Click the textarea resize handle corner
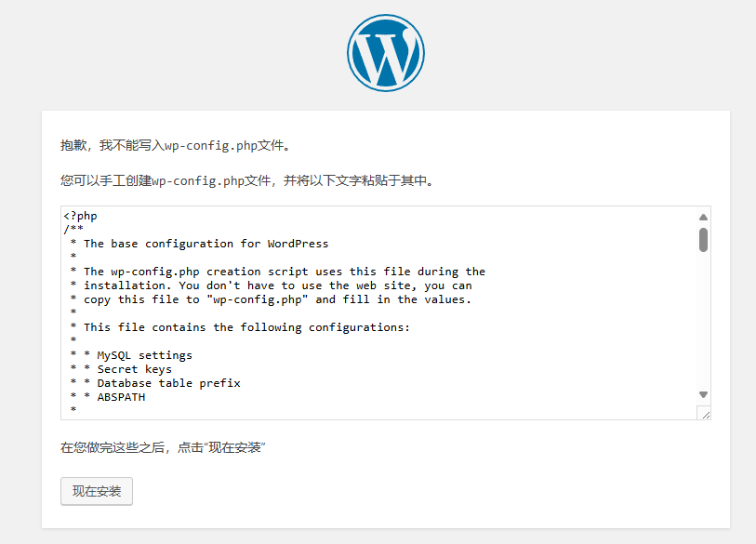Viewport: 756px width, 544px height. (x=705, y=414)
